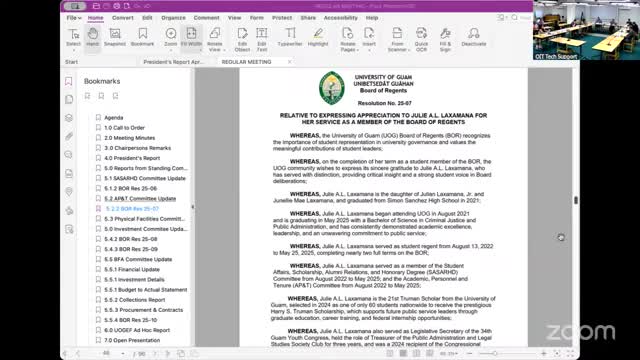Show the Pages panel in sidebar
The height and width of the screenshot is (360, 640).
[x=69, y=99]
